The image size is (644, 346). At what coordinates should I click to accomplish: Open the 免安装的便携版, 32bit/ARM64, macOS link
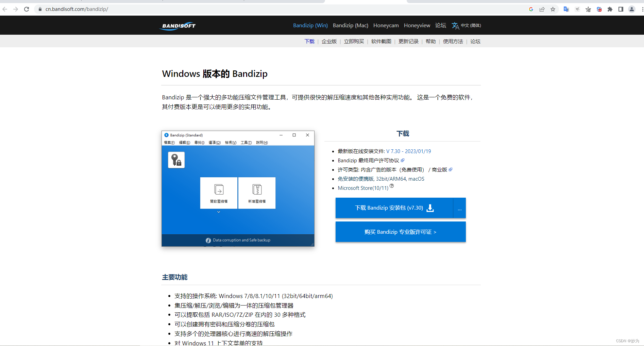click(381, 179)
